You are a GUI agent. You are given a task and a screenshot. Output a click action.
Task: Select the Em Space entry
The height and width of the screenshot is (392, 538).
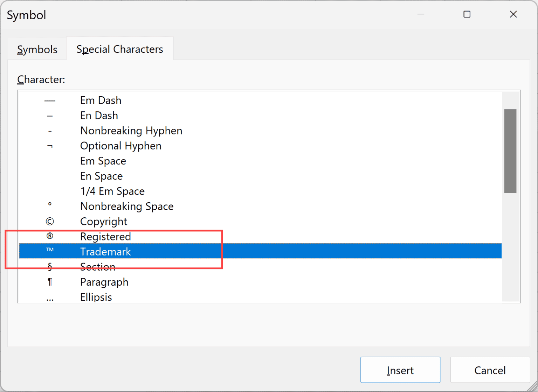point(103,161)
